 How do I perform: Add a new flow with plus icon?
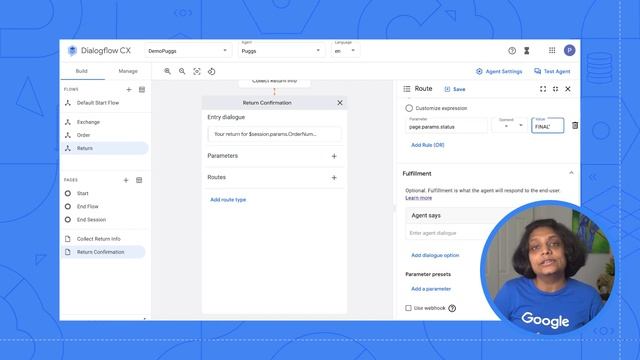tap(129, 89)
